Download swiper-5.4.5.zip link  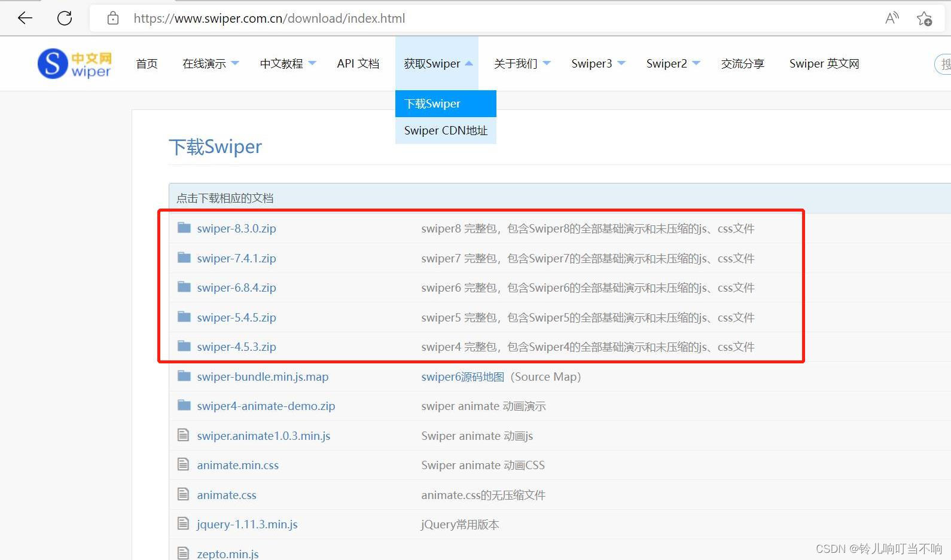[236, 317]
